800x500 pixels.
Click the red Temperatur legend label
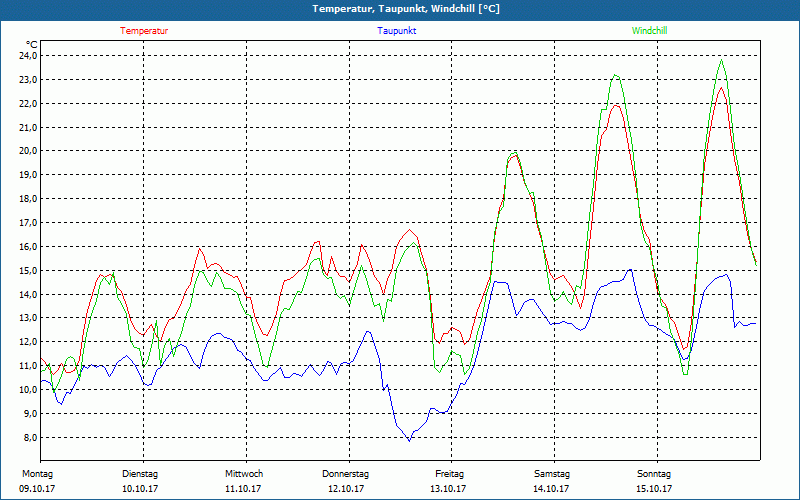pos(144,31)
